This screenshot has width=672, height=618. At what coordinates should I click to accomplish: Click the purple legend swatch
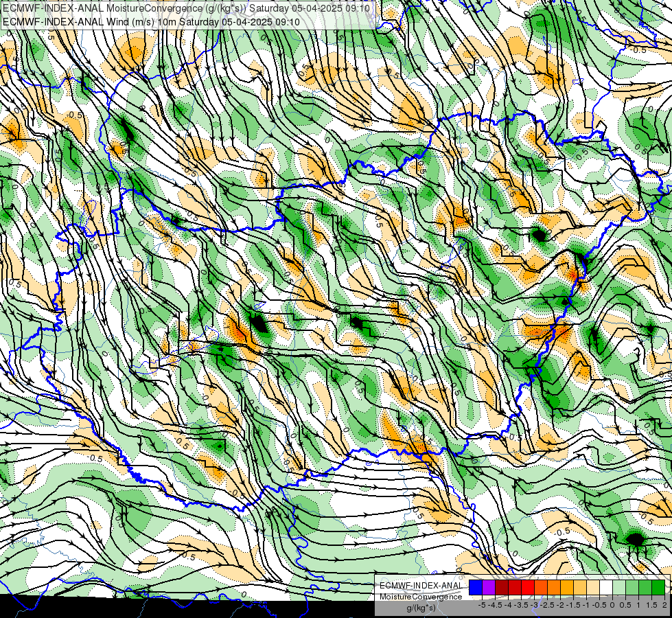[x=489, y=587]
